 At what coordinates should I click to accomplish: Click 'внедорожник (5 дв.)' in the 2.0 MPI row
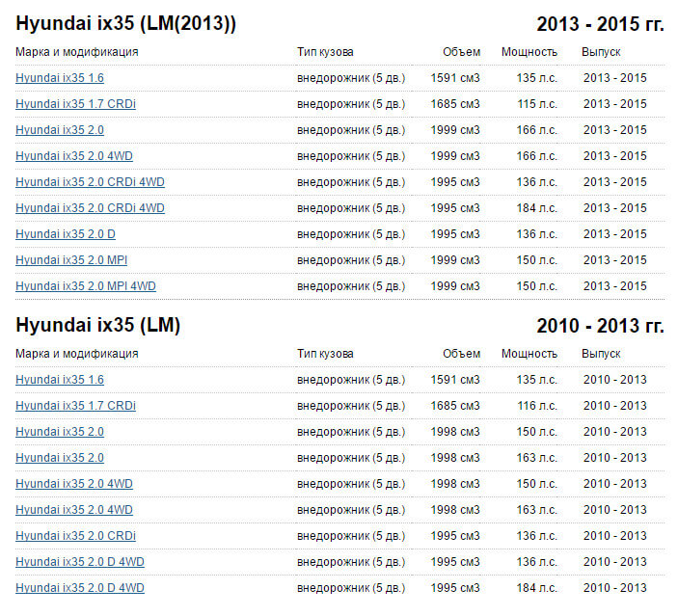351,260
